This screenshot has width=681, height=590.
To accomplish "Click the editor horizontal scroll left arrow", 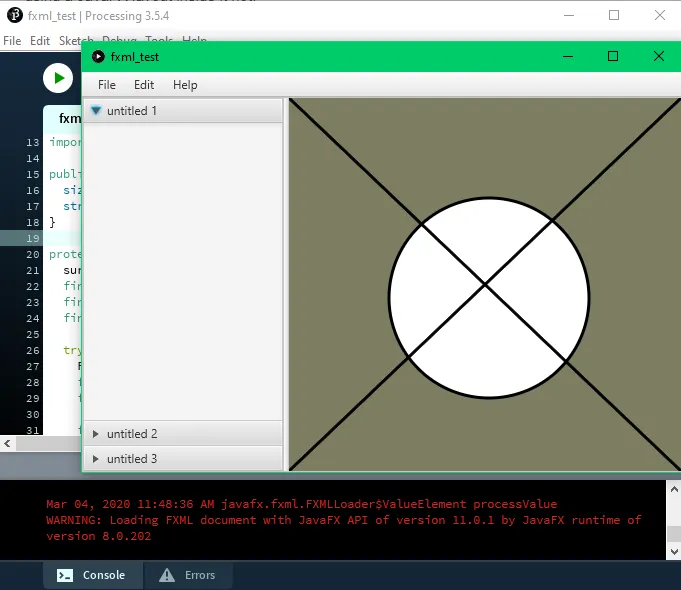I will [x=7, y=444].
